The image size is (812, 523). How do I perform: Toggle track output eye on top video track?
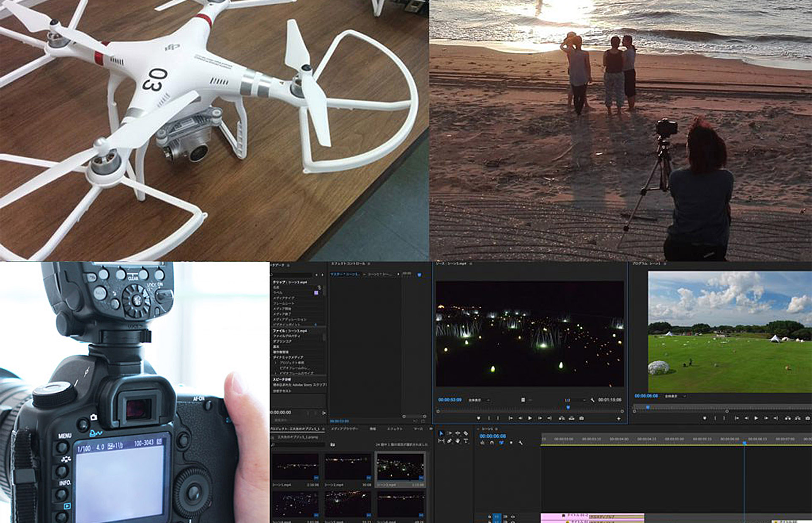click(x=513, y=517)
